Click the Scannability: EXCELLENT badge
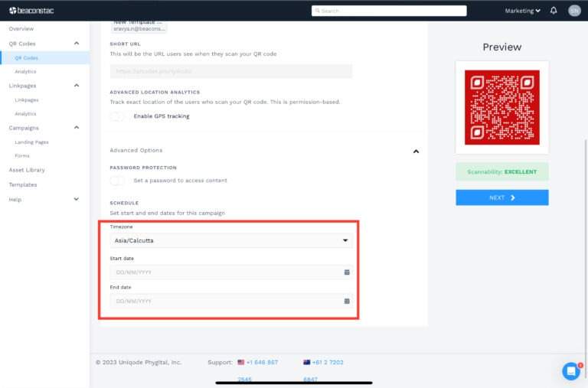Screen dimensions: 588x388 pyautogui.click(x=502, y=171)
